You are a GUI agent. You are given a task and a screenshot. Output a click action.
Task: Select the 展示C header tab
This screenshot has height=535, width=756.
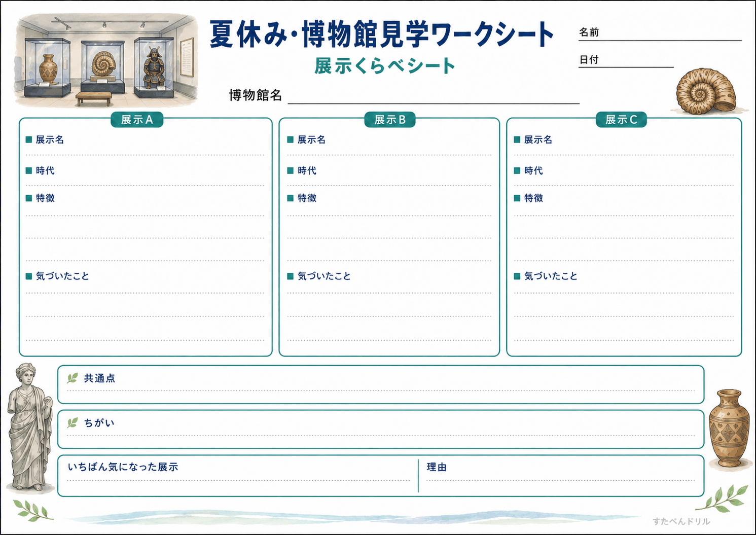click(621, 120)
